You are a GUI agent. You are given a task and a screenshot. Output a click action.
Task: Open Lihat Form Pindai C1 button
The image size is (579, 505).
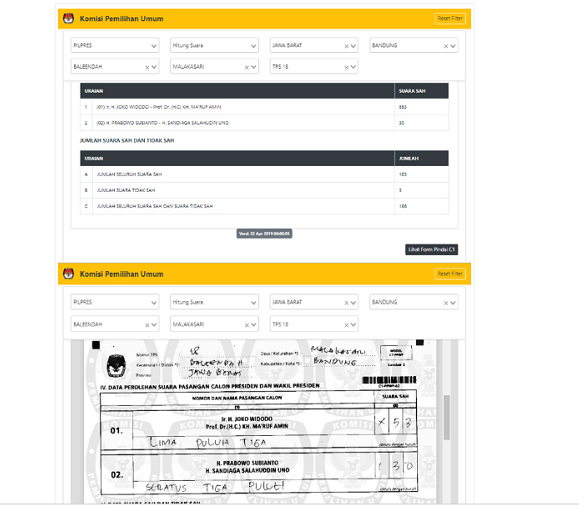coord(431,250)
